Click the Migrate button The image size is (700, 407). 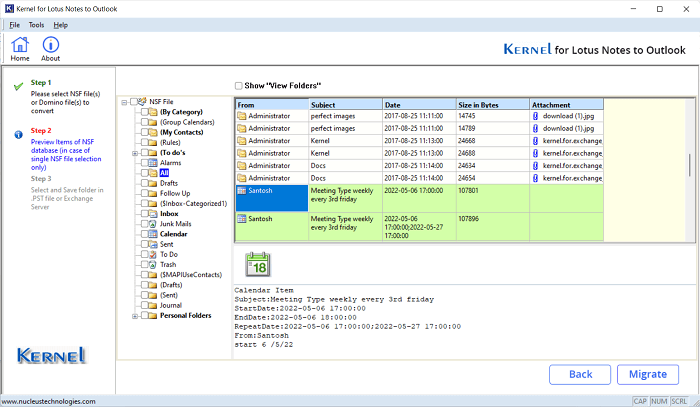pos(648,374)
